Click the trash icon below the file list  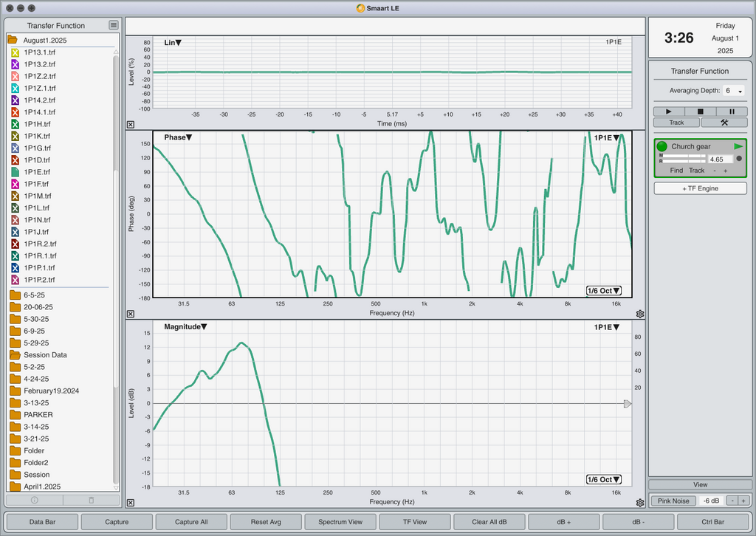[x=91, y=501]
